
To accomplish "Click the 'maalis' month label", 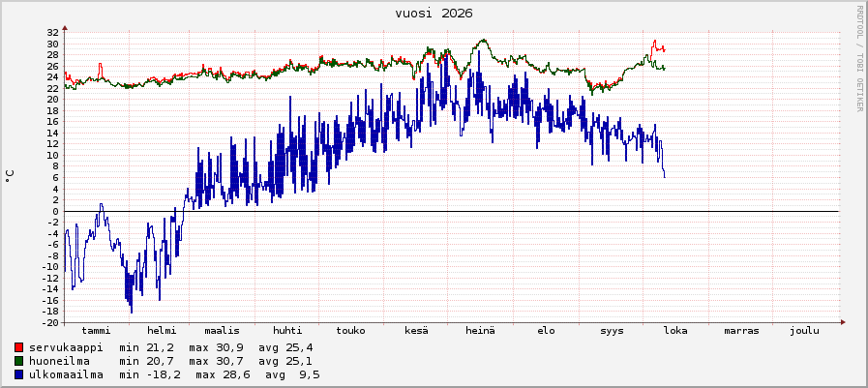I will pos(222,331).
